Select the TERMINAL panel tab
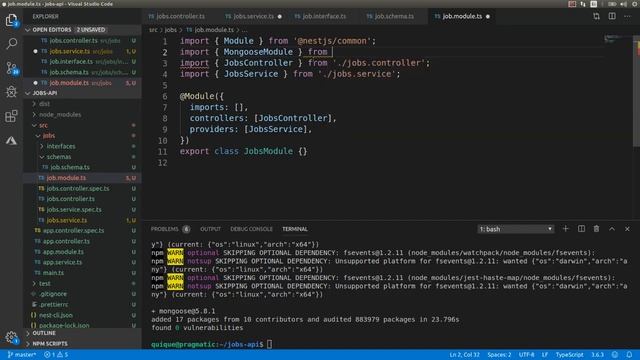The height and width of the screenshot is (360, 640). [x=295, y=229]
